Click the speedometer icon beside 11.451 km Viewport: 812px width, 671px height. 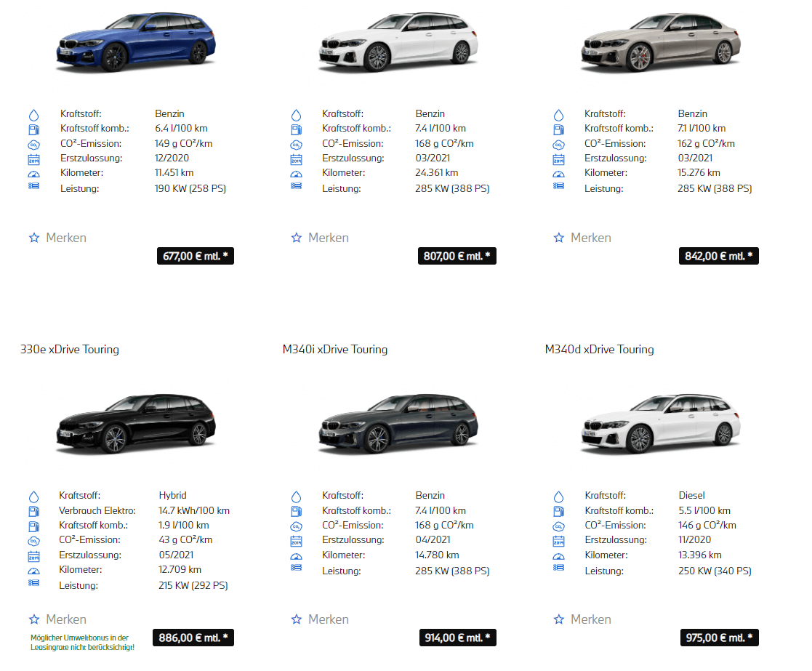[x=33, y=174]
